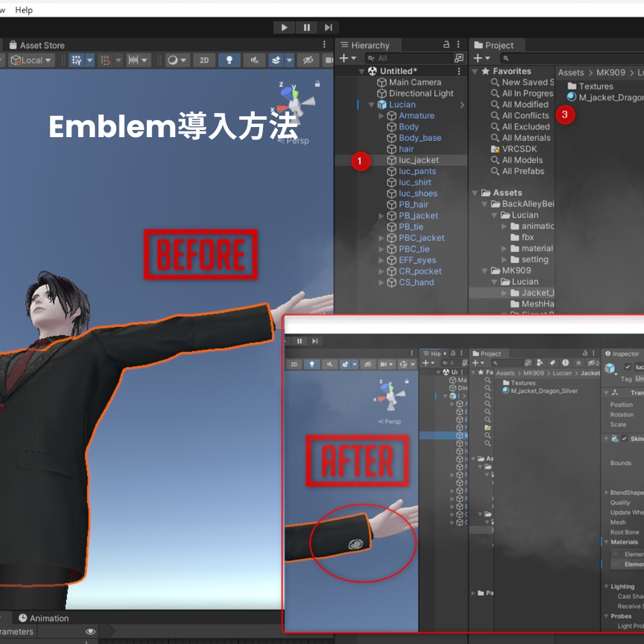Open the Lucian prefab arrow
The height and width of the screenshot is (644, 644).
coord(462,105)
